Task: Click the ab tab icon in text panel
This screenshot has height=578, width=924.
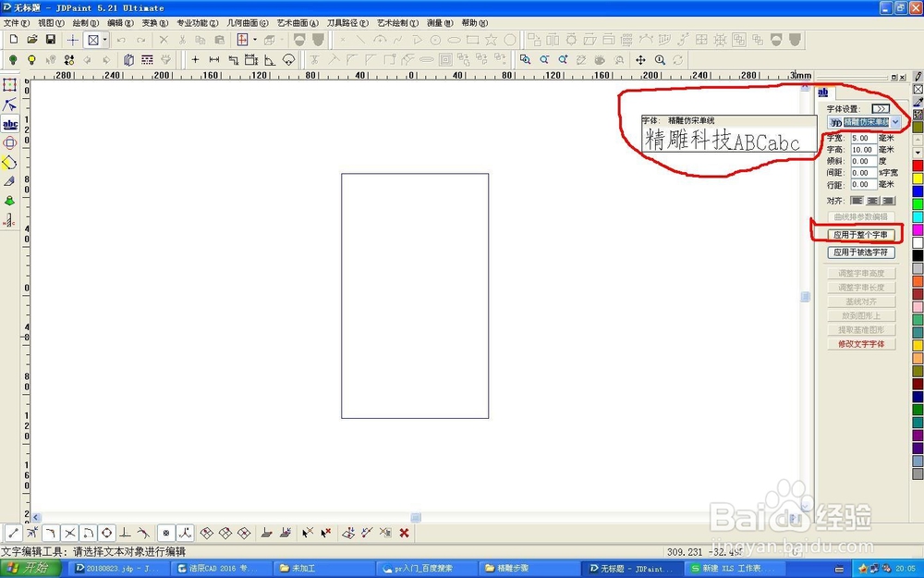Action: pos(823,92)
